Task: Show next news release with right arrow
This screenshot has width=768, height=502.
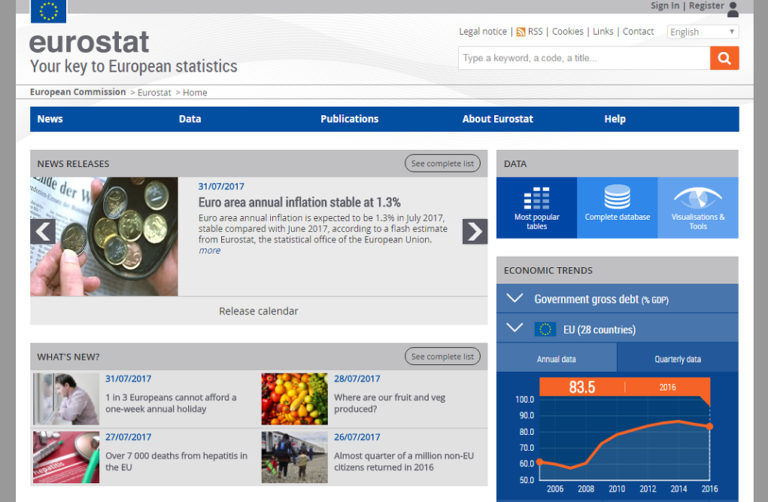Action: click(x=475, y=231)
